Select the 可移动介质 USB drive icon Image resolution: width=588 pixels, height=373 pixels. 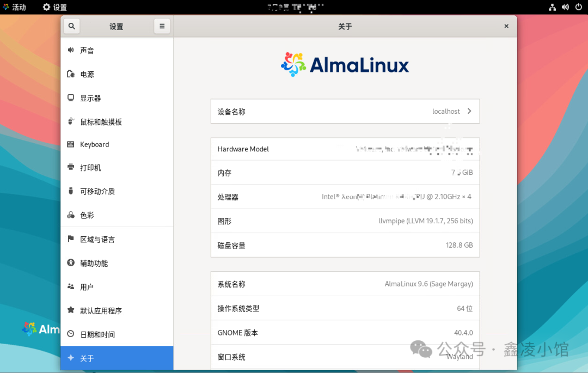pos(71,191)
